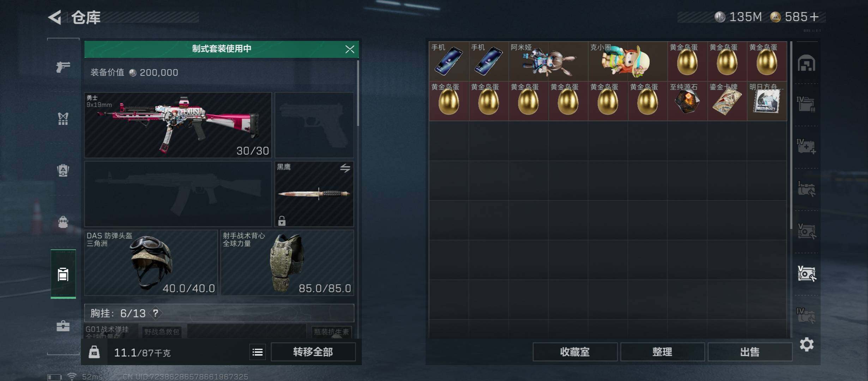This screenshot has width=868, height=381.
Task: Expand the tier IV folder storage box
Action: pos(806,105)
